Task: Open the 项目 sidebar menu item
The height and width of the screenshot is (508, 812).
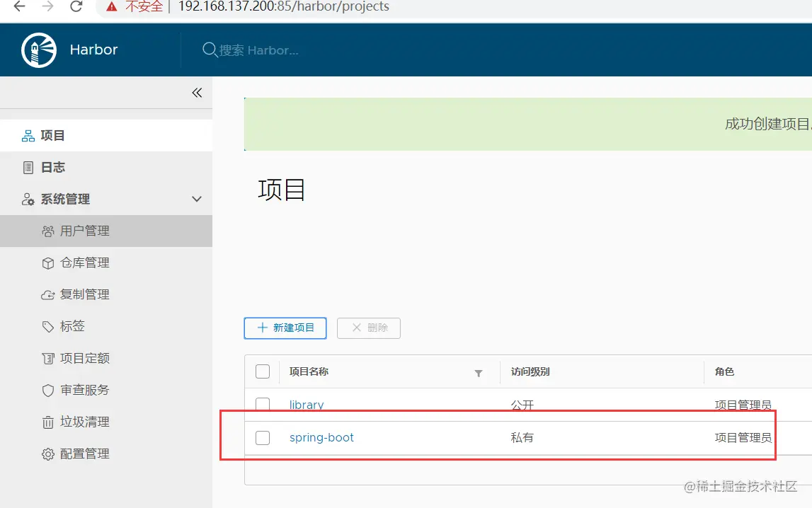Action: (x=106, y=136)
